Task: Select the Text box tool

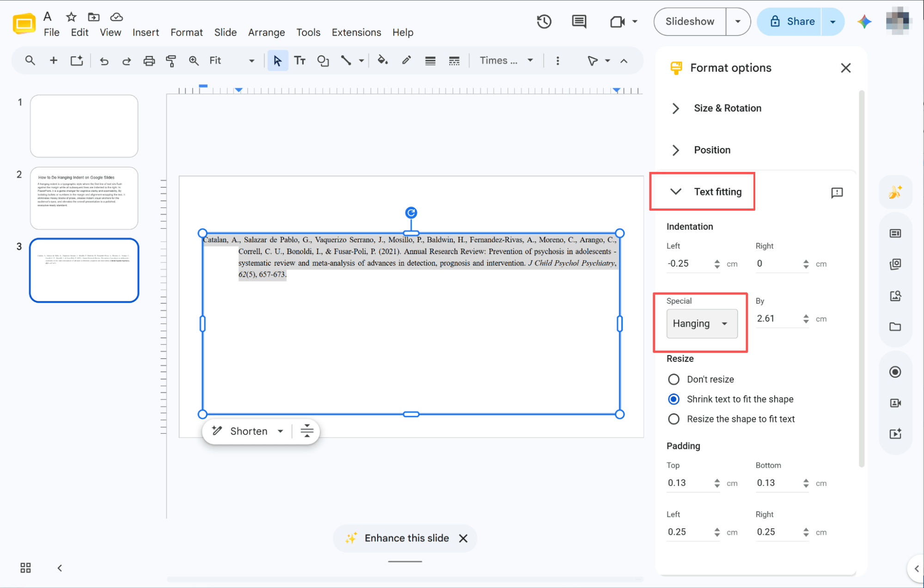Action: pyautogui.click(x=300, y=61)
